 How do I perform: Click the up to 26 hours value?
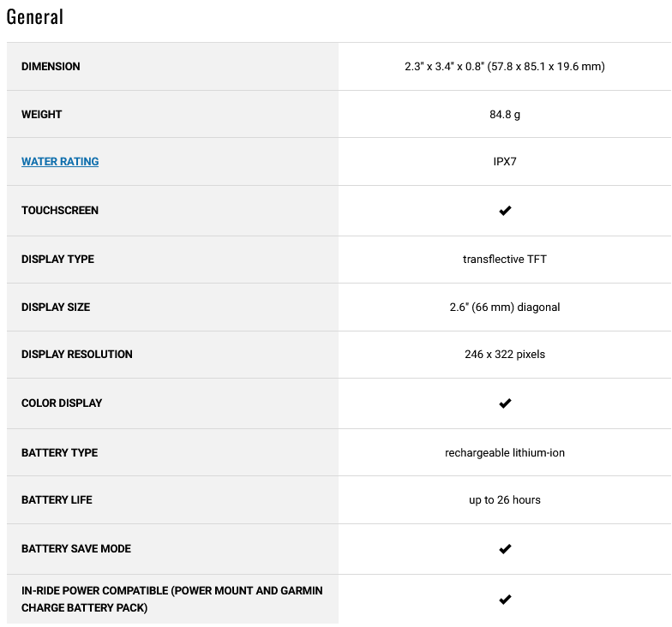(505, 500)
